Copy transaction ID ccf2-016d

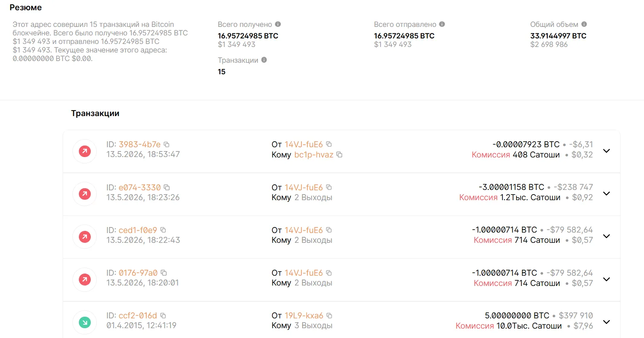pos(163,316)
